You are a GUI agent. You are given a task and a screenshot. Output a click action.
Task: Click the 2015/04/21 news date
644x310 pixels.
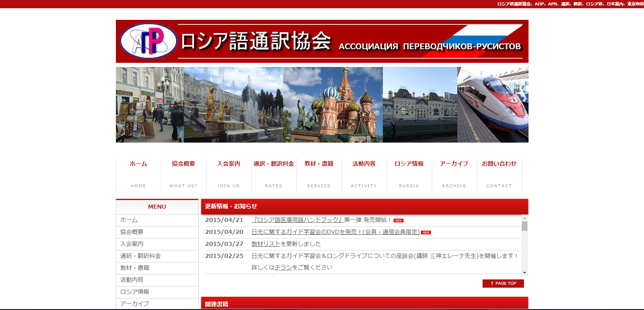(x=224, y=220)
